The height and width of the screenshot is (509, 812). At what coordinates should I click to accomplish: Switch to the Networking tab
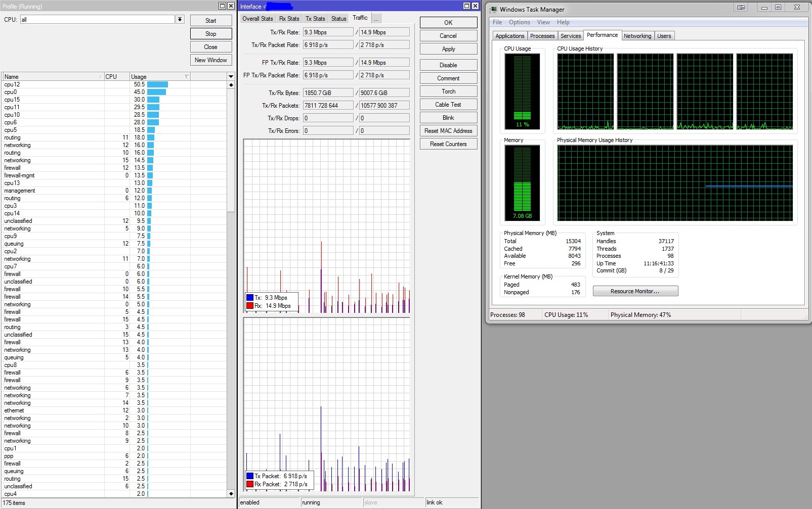coord(637,36)
